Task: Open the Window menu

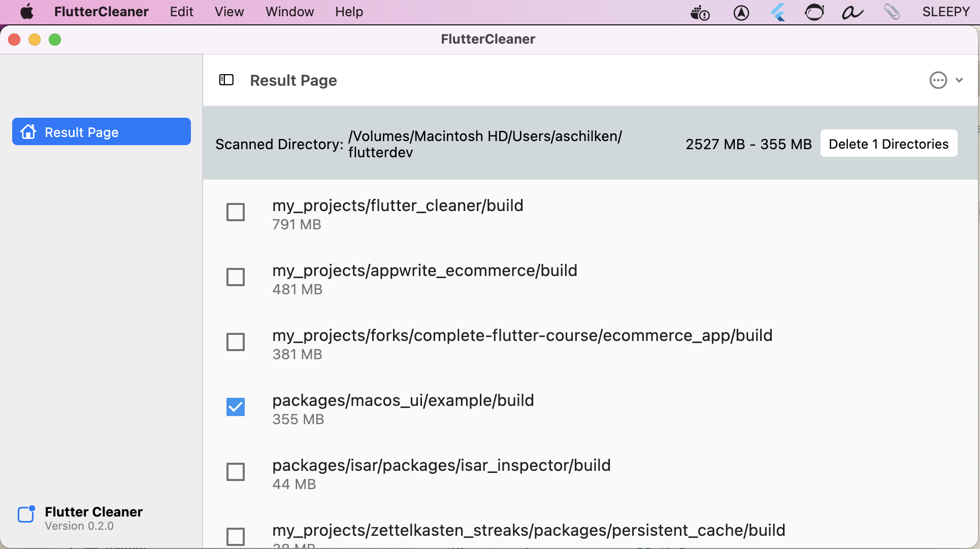Action: click(x=289, y=12)
